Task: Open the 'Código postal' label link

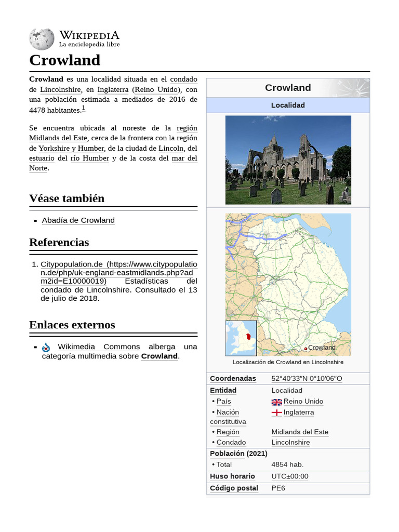Action: point(234,488)
